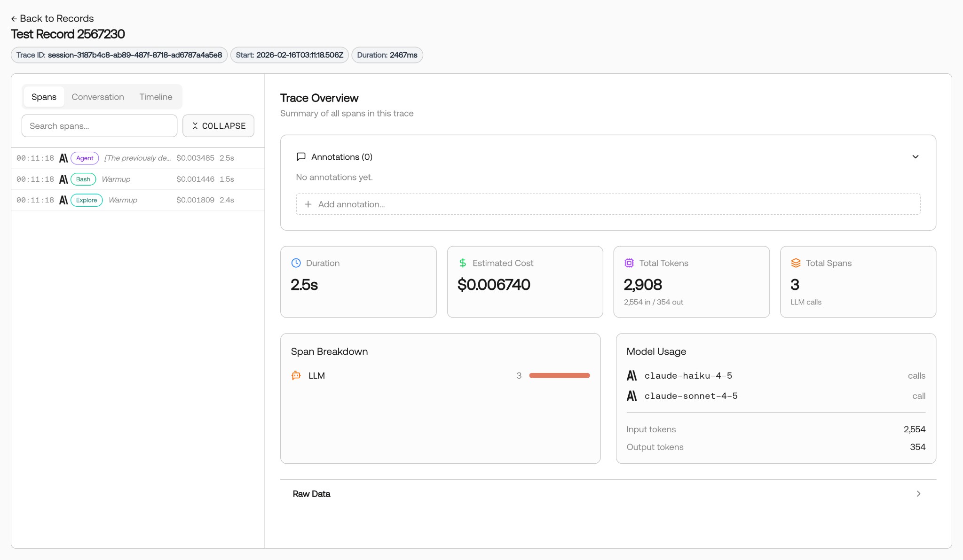Collapse all spans with the COLLAPSE button
The image size is (963, 560).
(219, 126)
